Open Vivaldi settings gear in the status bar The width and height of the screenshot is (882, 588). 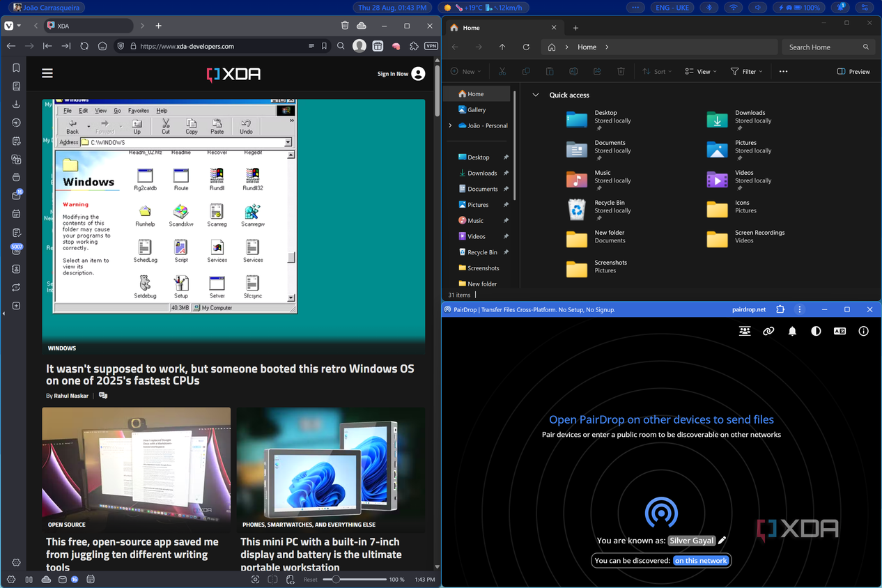click(10, 579)
